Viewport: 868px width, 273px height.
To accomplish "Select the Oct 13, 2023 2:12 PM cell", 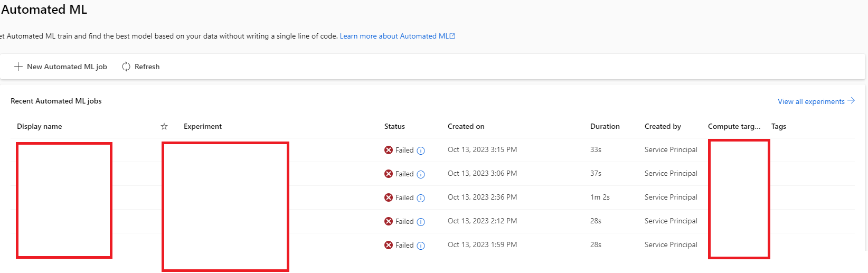I will click(482, 221).
